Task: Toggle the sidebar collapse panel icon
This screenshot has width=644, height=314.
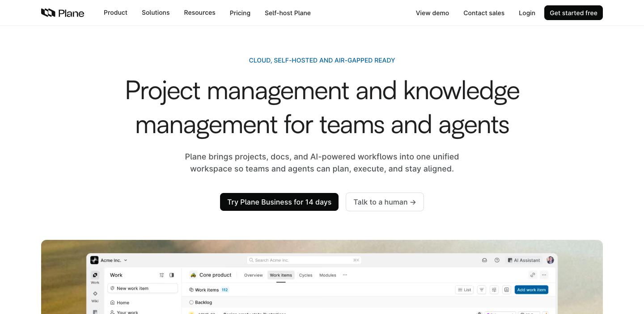Action: (172, 275)
